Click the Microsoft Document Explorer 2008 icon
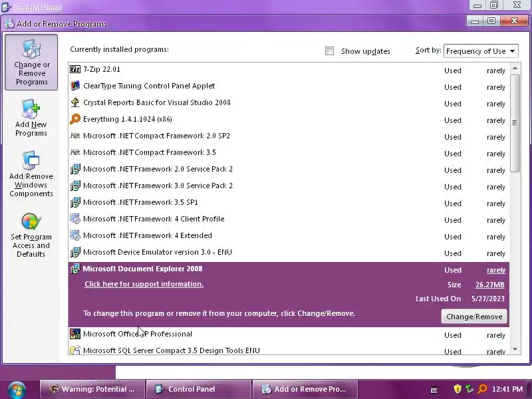The image size is (532, 399). coord(75,269)
